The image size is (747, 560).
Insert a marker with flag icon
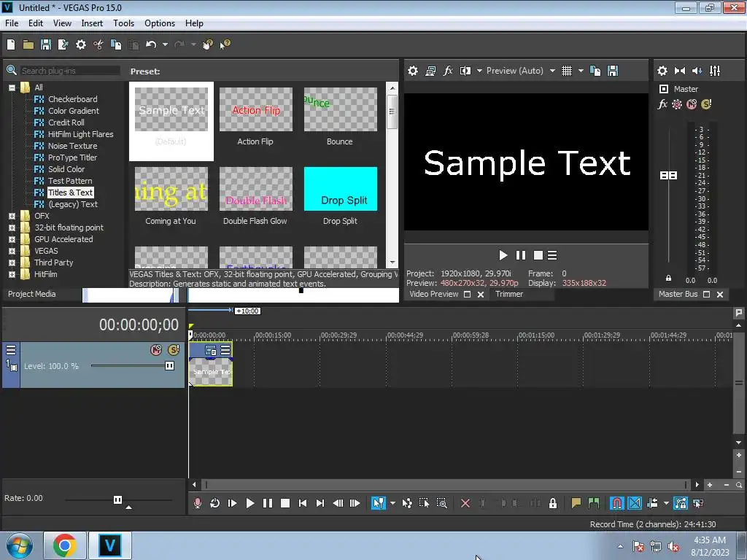tap(576, 503)
